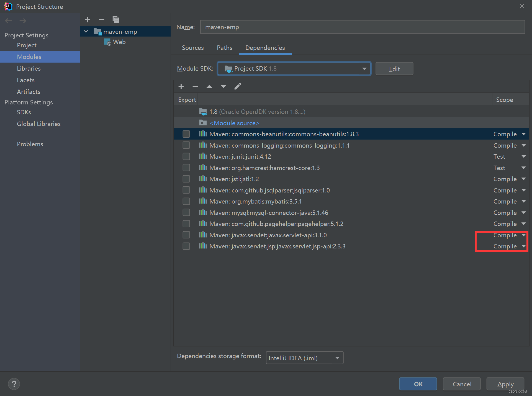Switch to the Sources tab
This screenshot has width=532, height=396.
[x=193, y=48]
